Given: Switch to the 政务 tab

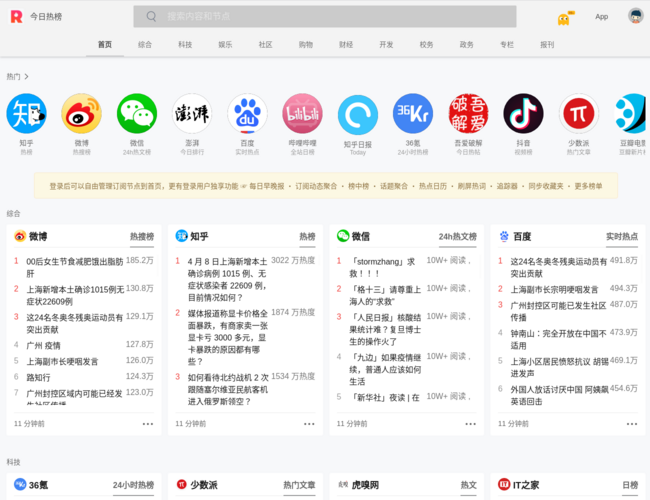Looking at the screenshot, I should [x=467, y=44].
